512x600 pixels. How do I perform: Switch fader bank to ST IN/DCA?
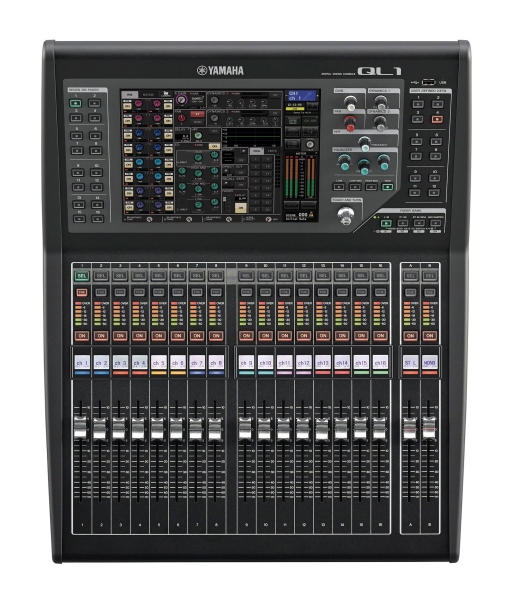tap(419, 223)
